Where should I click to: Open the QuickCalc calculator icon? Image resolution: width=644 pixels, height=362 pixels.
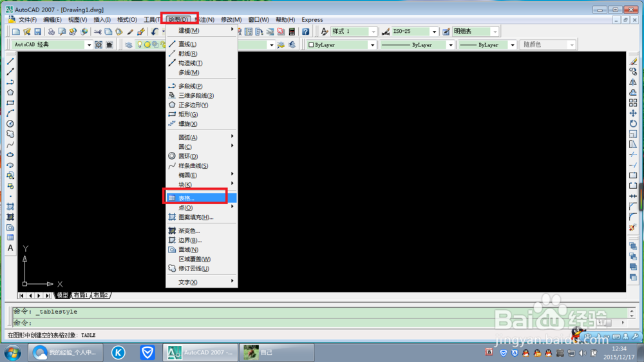click(x=292, y=32)
